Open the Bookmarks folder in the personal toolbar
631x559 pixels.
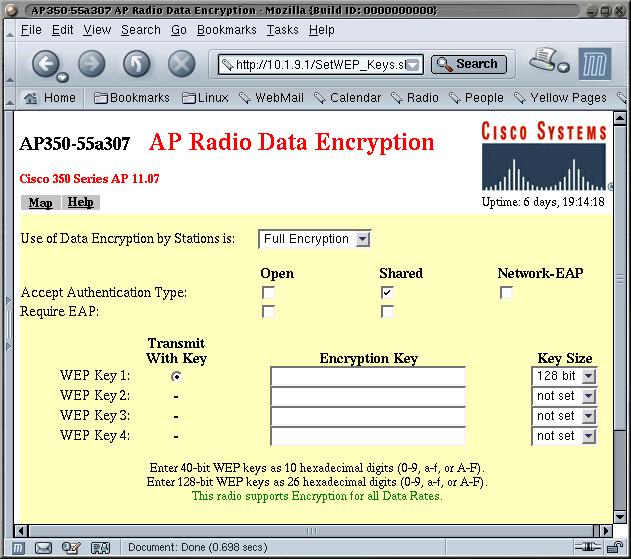[132, 98]
